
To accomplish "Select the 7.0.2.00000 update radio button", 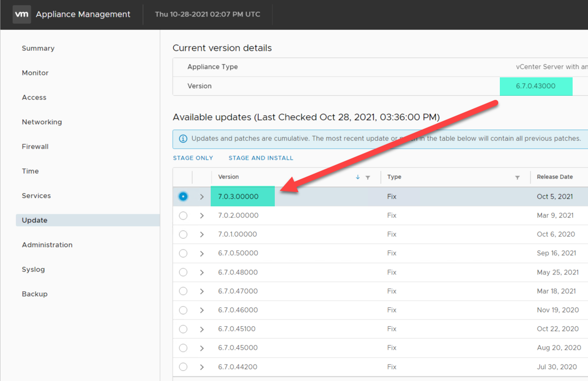I will pos(183,216).
